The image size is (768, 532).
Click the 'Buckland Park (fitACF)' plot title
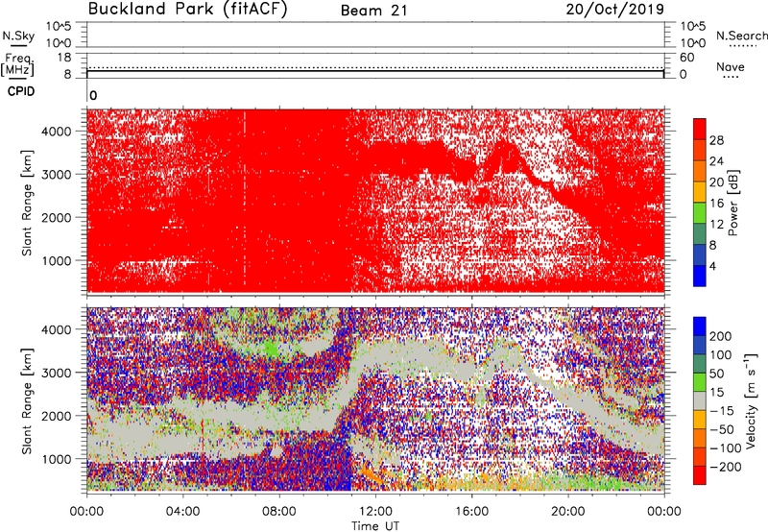[187, 10]
